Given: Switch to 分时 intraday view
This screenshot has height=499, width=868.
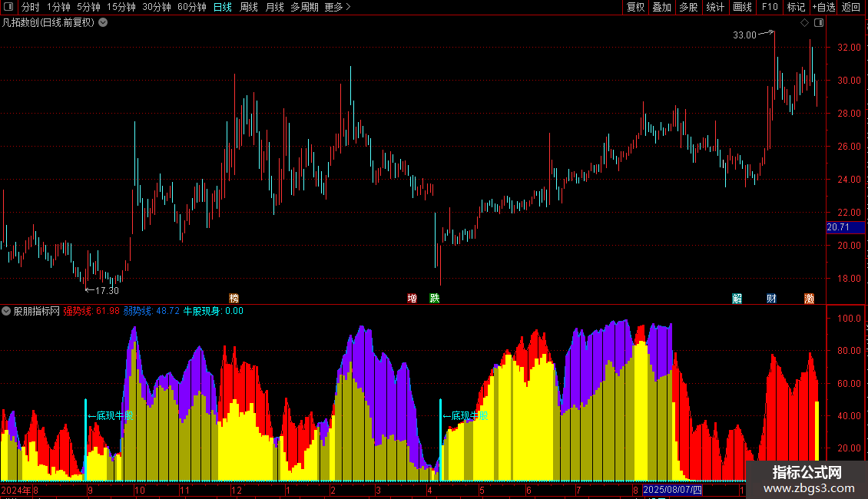Looking at the screenshot, I should click(x=31, y=7).
